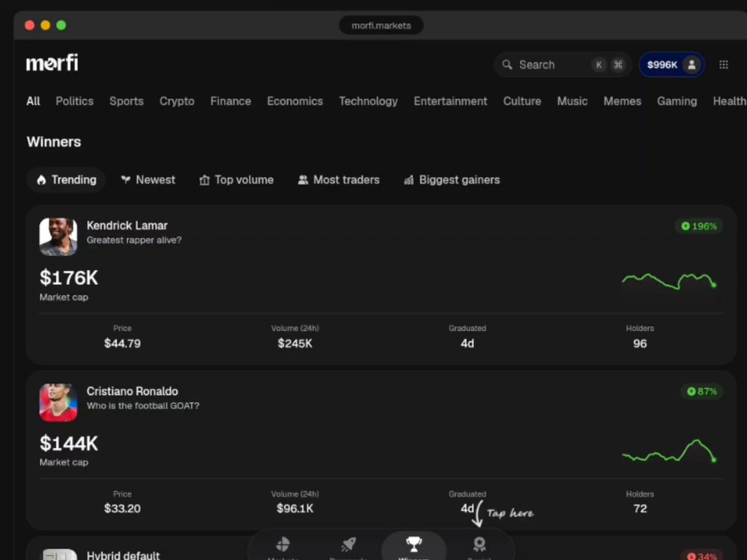The width and height of the screenshot is (747, 560).
Task: Click Cristiano Ronaldo's sparkline chart
Action: (670, 451)
